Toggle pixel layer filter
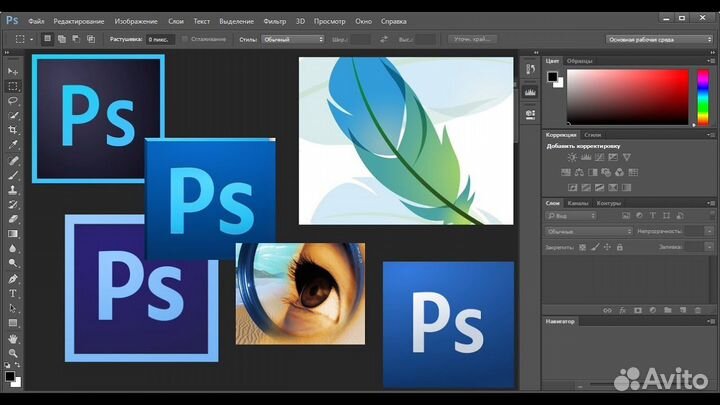Viewport: 720px width, 405px height. [626, 215]
